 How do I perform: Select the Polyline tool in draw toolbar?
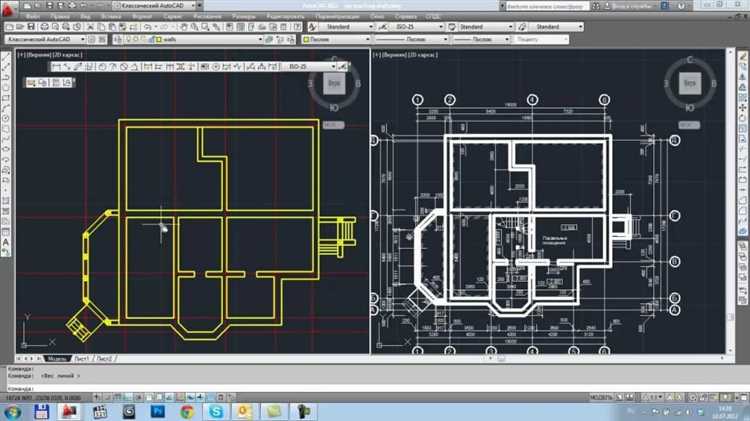coord(6,78)
